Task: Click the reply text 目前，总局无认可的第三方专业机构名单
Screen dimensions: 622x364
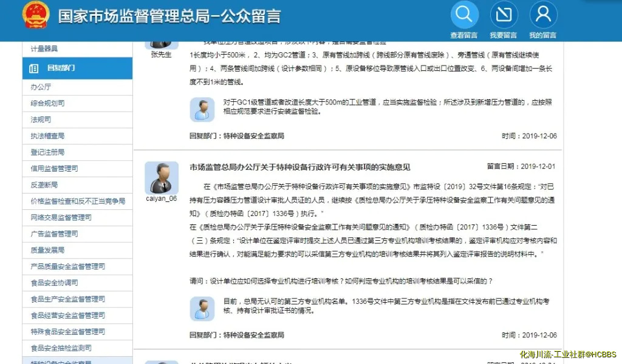Action: pos(386,306)
